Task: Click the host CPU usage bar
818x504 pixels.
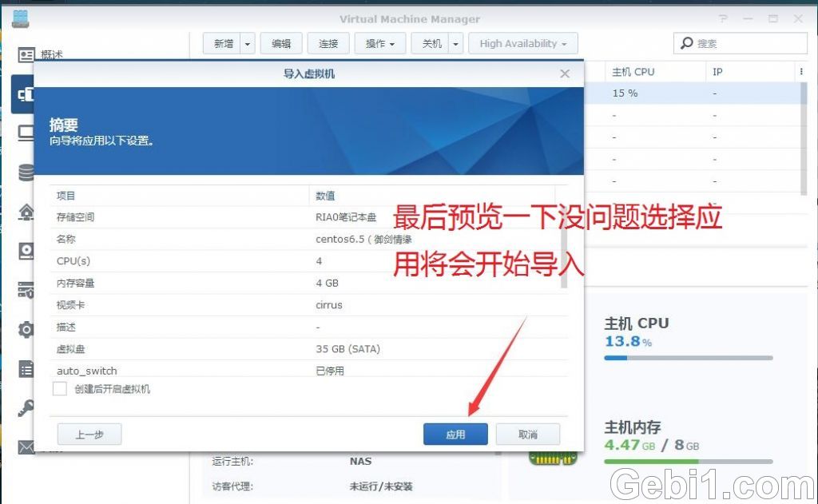Action: coord(687,358)
